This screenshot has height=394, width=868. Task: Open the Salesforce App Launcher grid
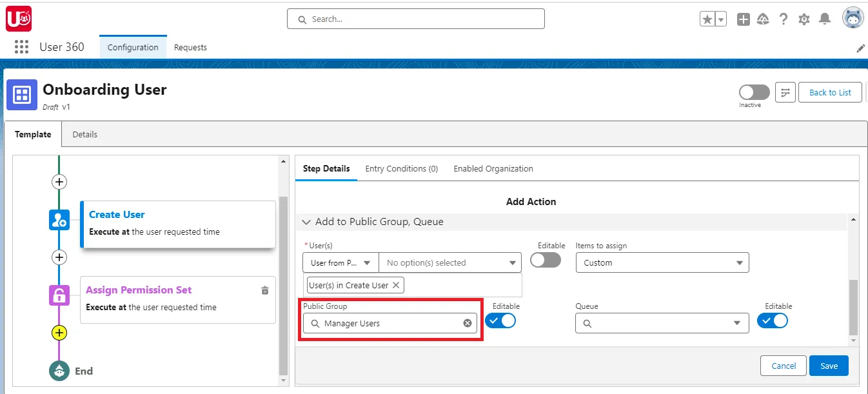click(21, 46)
